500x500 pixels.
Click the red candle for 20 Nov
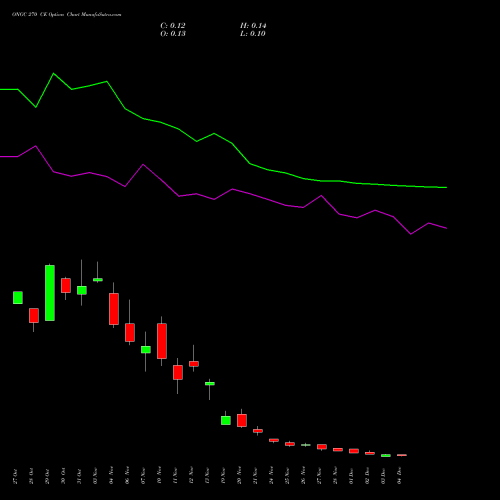[x=242, y=420]
